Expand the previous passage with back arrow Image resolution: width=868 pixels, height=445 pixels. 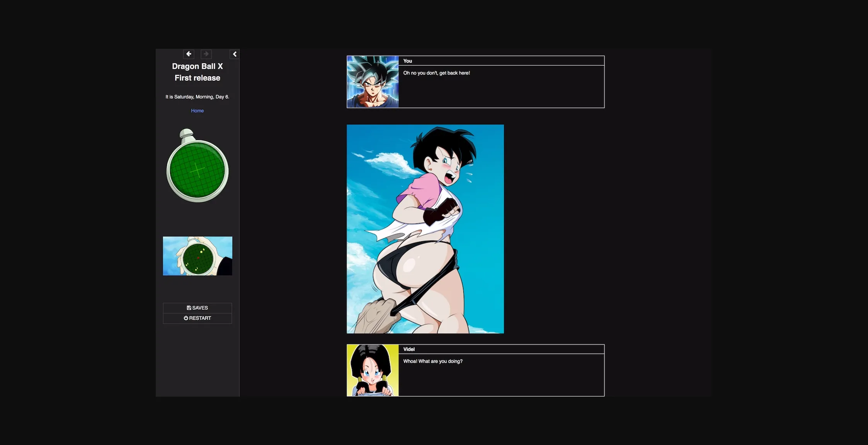click(188, 54)
